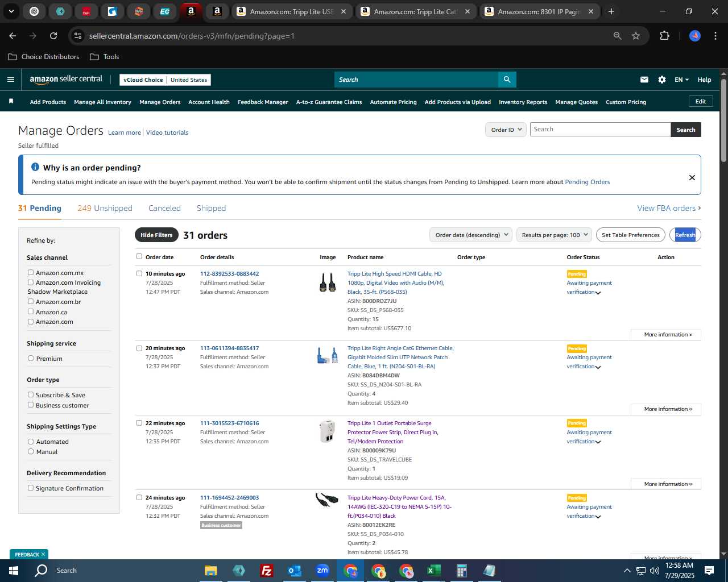Bookmark this page with the star icon
Screen dimensions: 728x582
[x=636, y=36]
